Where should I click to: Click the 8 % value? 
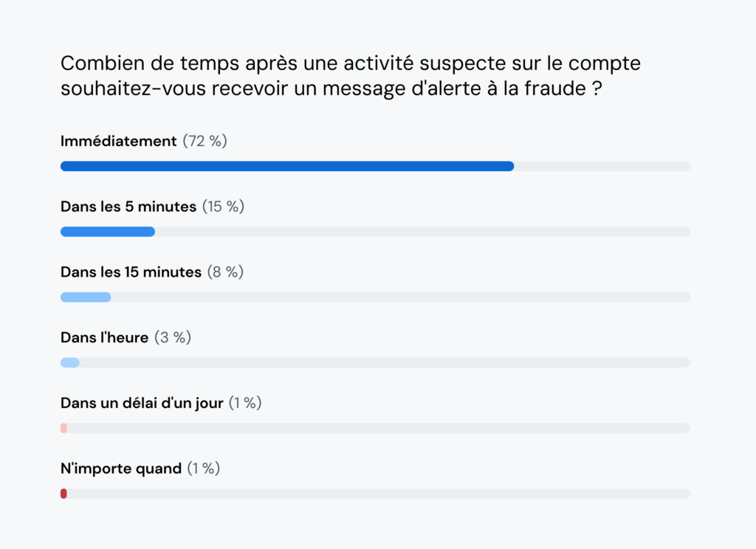point(225,272)
